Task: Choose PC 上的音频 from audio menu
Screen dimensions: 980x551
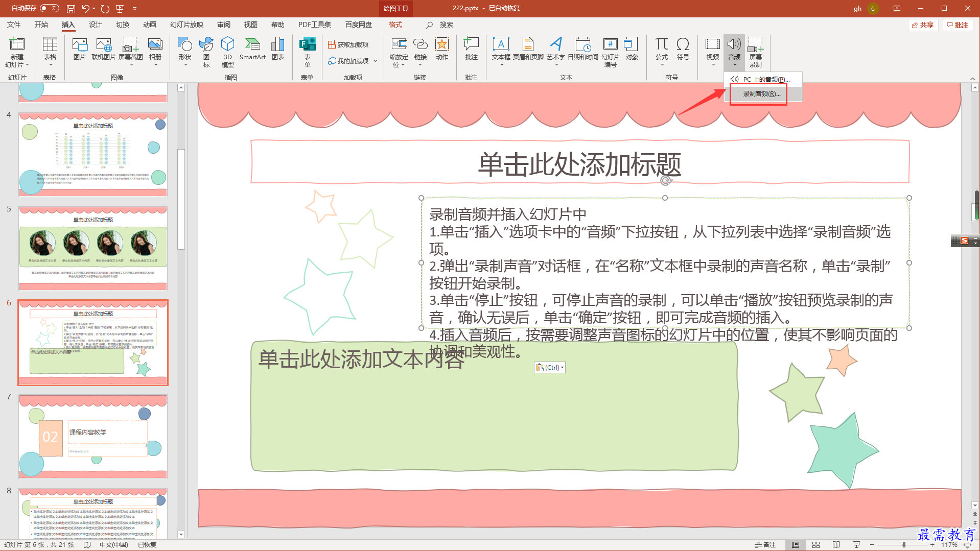Action: (763, 79)
